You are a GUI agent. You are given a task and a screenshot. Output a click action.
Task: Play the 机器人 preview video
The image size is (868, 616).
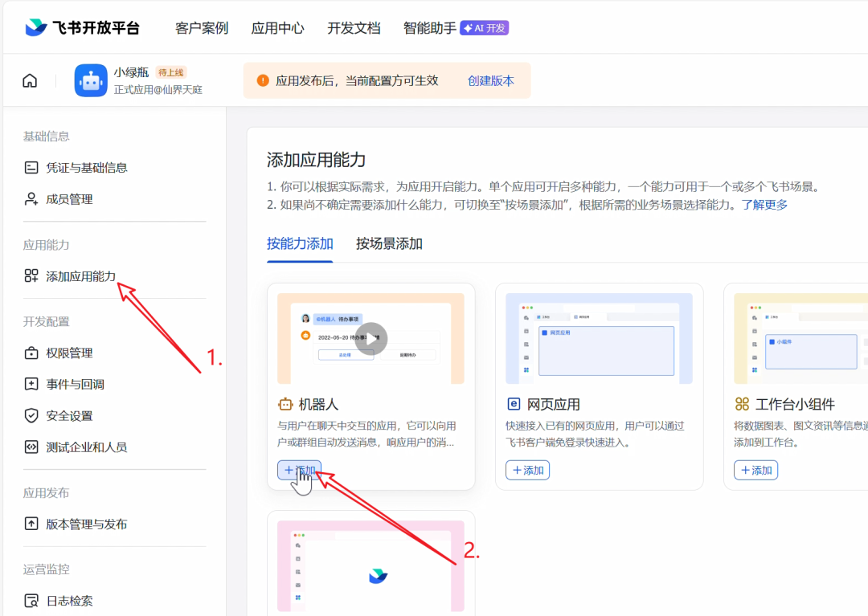[x=371, y=339]
